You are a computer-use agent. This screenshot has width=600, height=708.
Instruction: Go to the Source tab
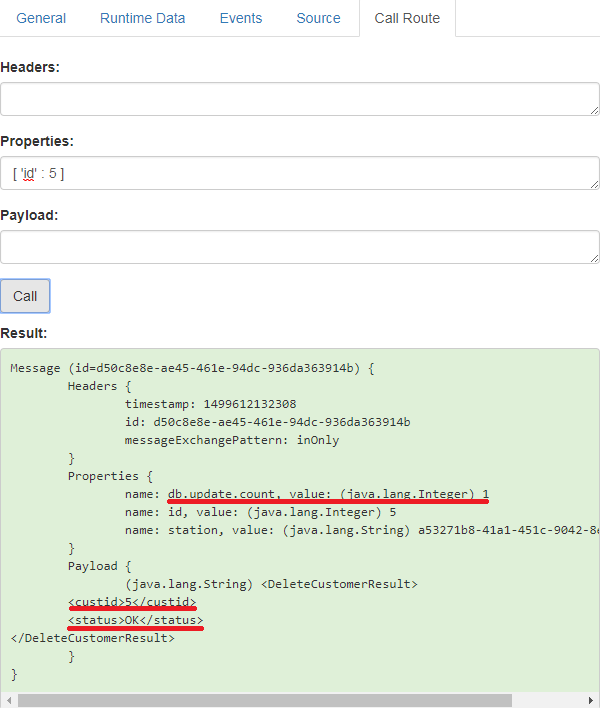click(318, 18)
